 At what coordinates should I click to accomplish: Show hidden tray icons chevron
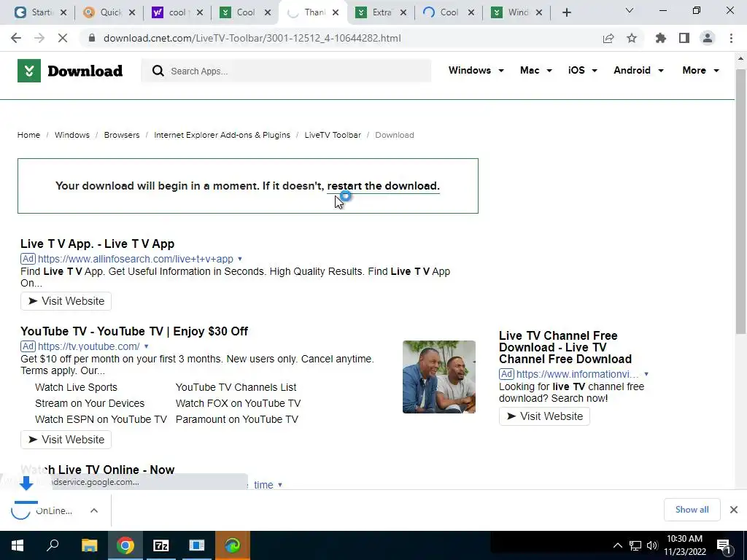tap(617, 545)
